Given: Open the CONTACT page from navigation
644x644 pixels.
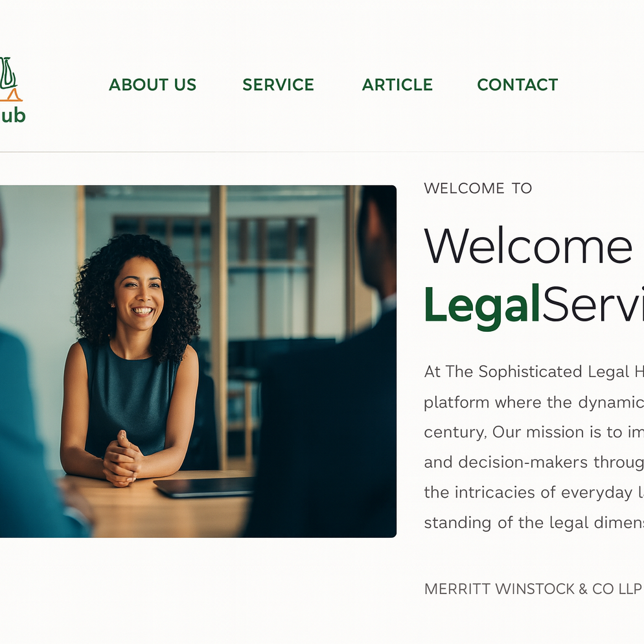Looking at the screenshot, I should click(x=518, y=85).
